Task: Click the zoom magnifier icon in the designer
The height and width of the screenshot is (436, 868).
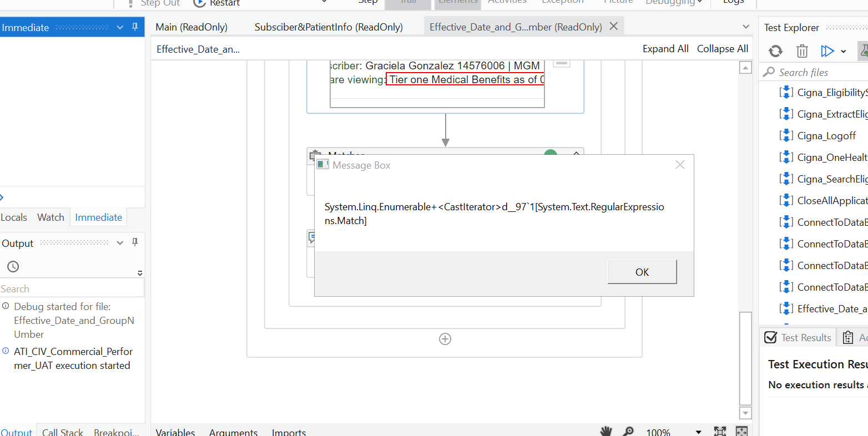Action: coord(628,431)
